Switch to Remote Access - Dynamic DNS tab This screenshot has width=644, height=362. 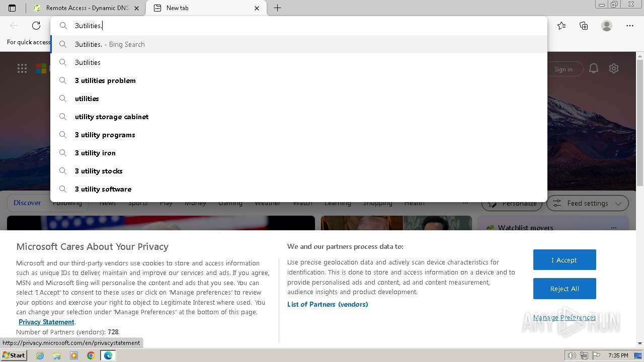[86, 8]
